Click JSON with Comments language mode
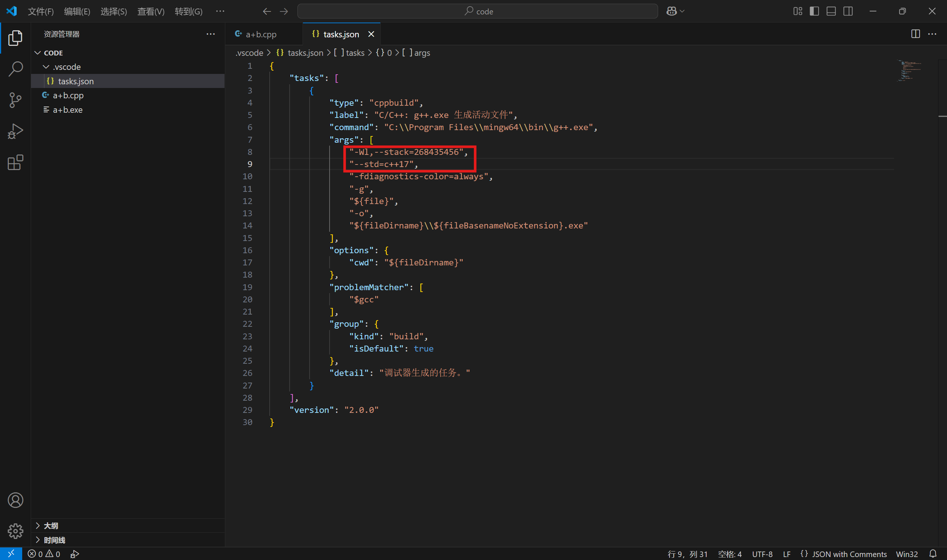Viewport: 947px width, 560px height. point(849,554)
